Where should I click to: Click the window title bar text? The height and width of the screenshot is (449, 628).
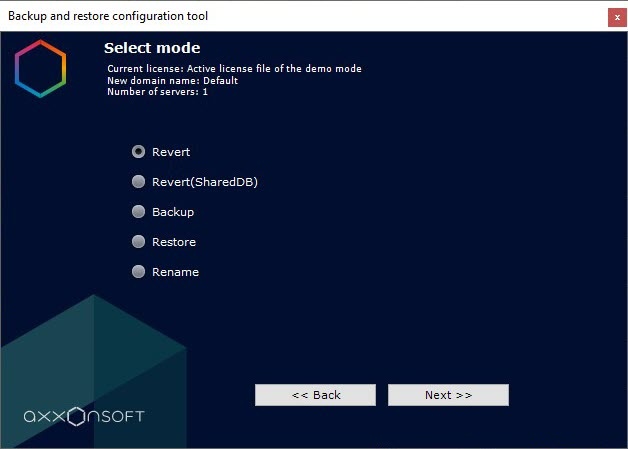109,16
